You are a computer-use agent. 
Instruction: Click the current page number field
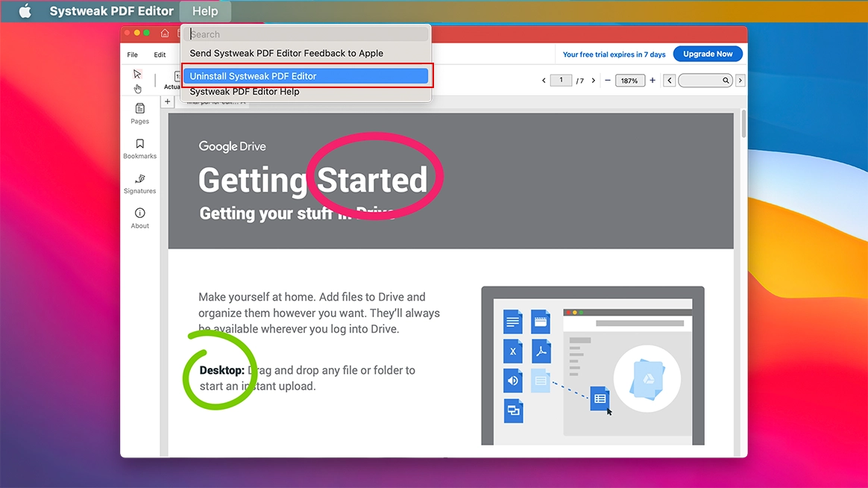(x=561, y=81)
